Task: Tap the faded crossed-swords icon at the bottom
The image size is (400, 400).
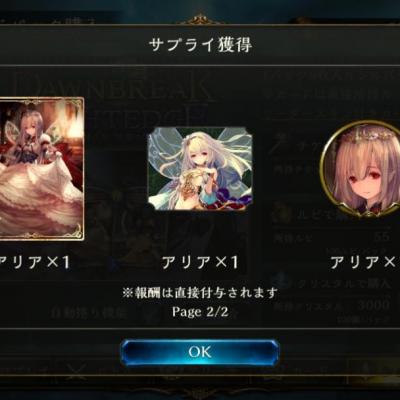Action: coord(76,371)
